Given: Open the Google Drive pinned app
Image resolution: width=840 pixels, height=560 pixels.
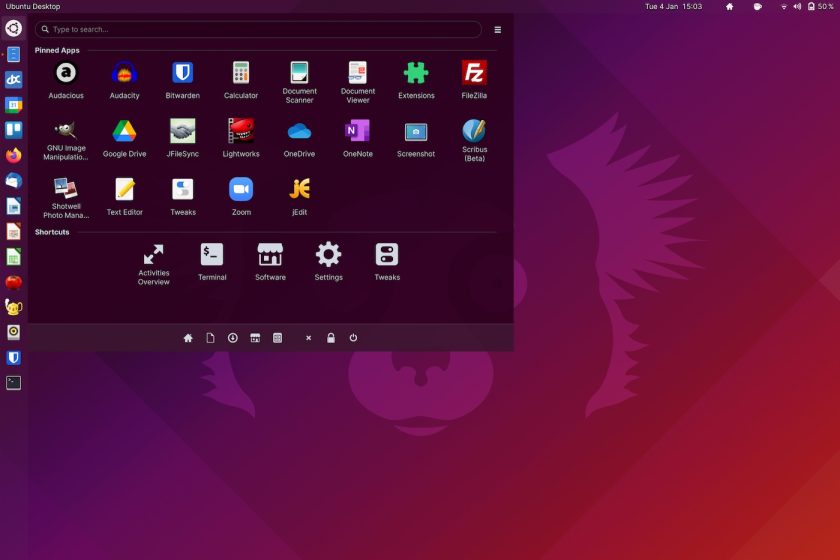Looking at the screenshot, I should tap(124, 138).
